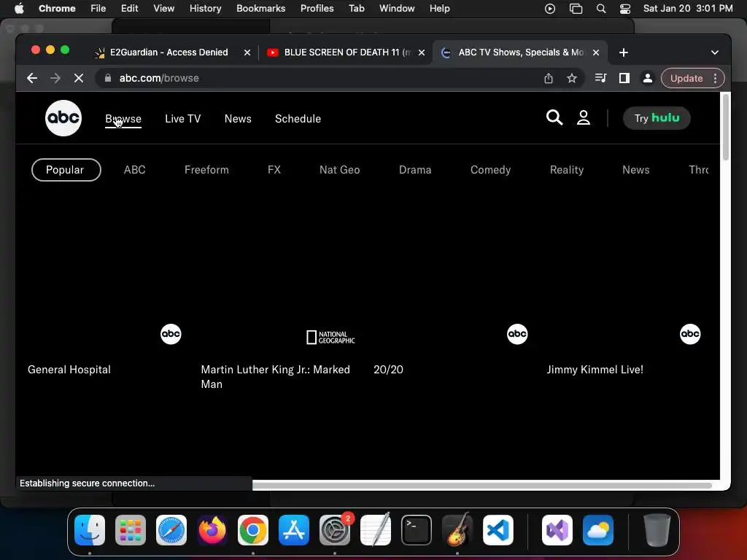Image resolution: width=747 pixels, height=560 pixels.
Task: Open the Schedule nav link
Action: click(x=298, y=119)
